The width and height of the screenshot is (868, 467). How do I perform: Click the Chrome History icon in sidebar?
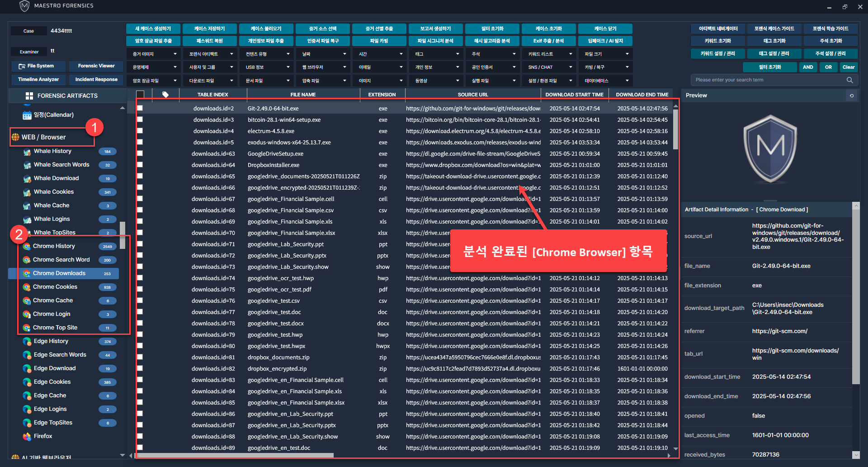tap(27, 246)
